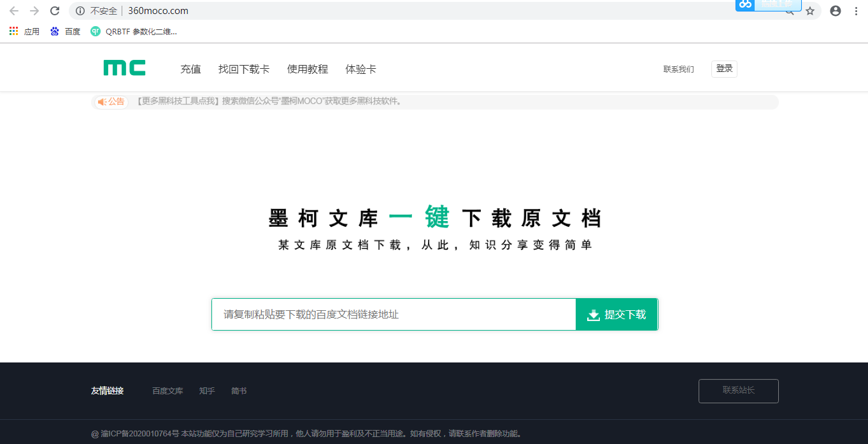868x444 pixels.
Task: Open Chrome's three-dot menu
Action: click(855, 10)
